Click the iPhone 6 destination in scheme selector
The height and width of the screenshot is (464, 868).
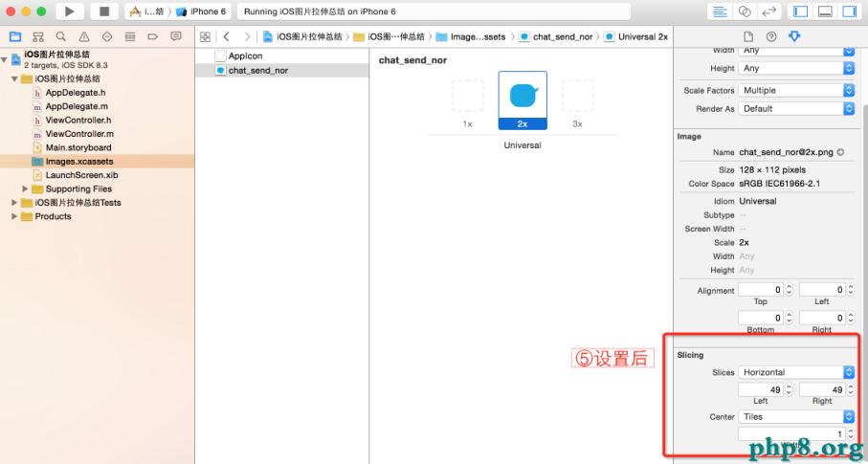[202, 11]
